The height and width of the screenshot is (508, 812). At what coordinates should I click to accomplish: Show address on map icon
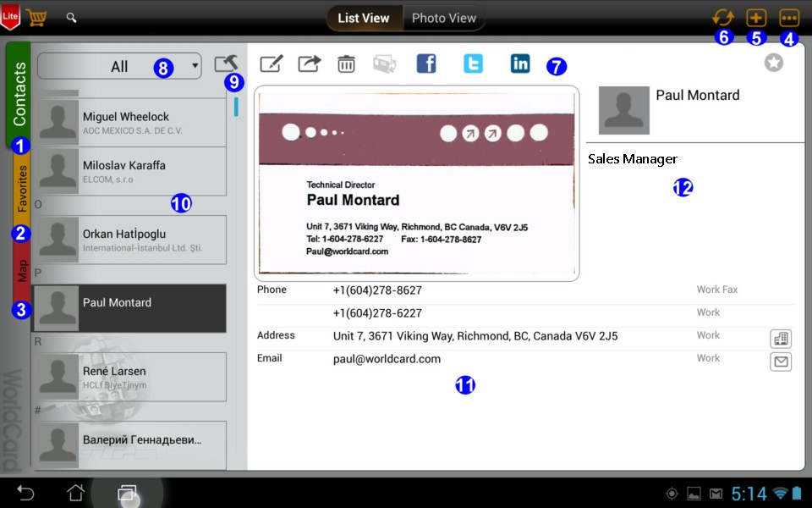[x=781, y=339]
